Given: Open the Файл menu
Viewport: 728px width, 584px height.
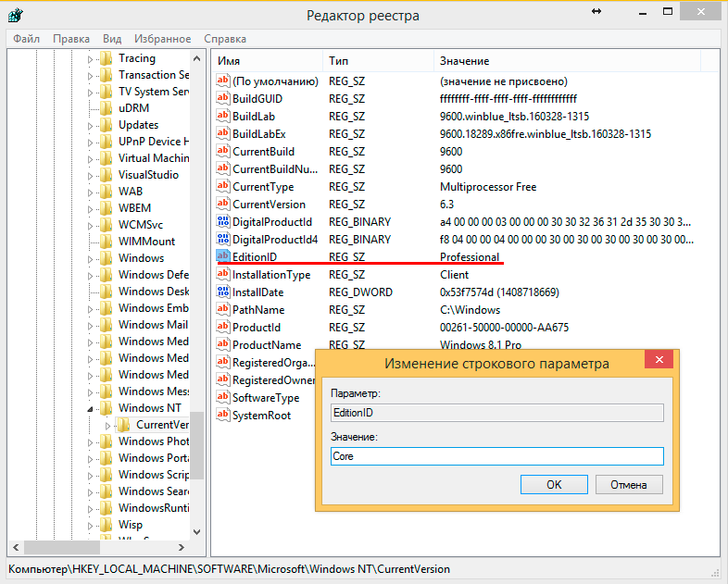Looking at the screenshot, I should [x=27, y=39].
